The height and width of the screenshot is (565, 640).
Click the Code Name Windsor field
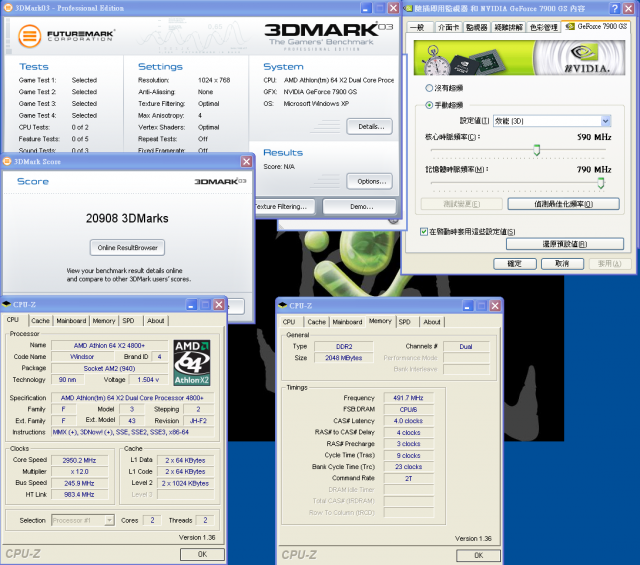tap(82, 356)
